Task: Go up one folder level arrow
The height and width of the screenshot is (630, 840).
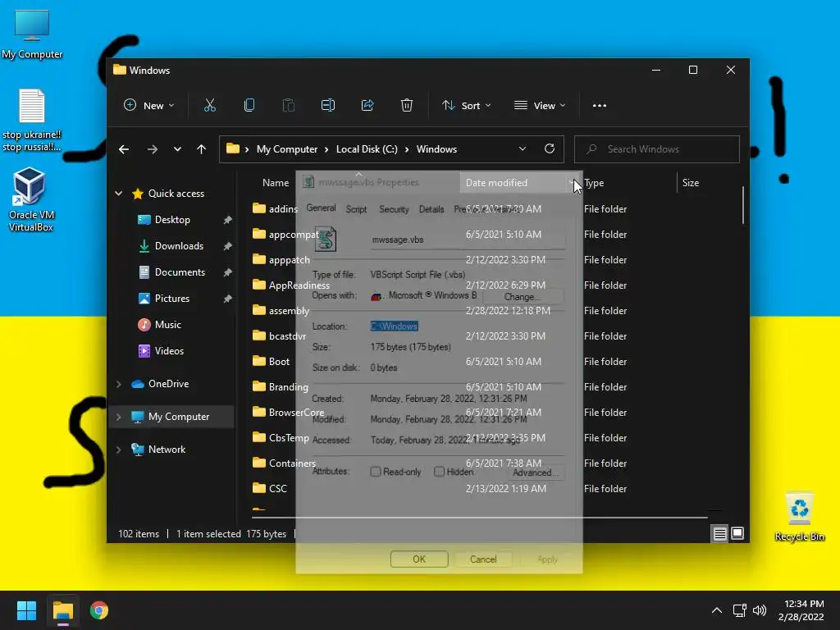Action: click(x=202, y=149)
